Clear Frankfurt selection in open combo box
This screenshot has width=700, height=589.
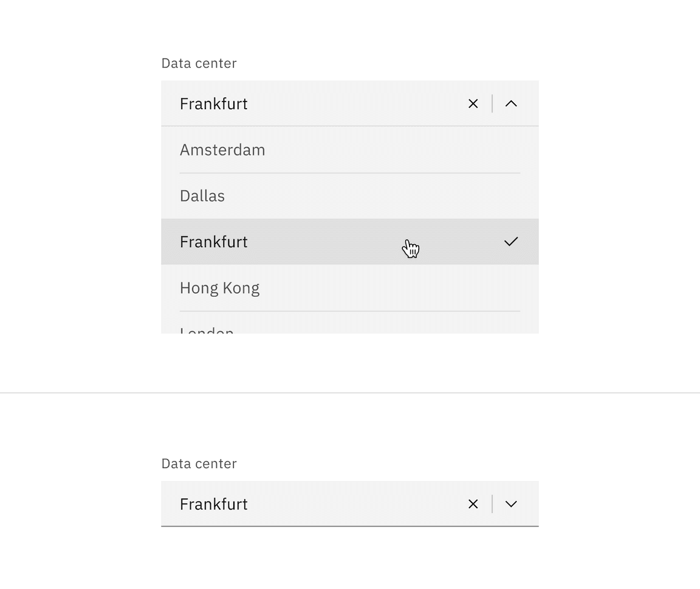(473, 103)
